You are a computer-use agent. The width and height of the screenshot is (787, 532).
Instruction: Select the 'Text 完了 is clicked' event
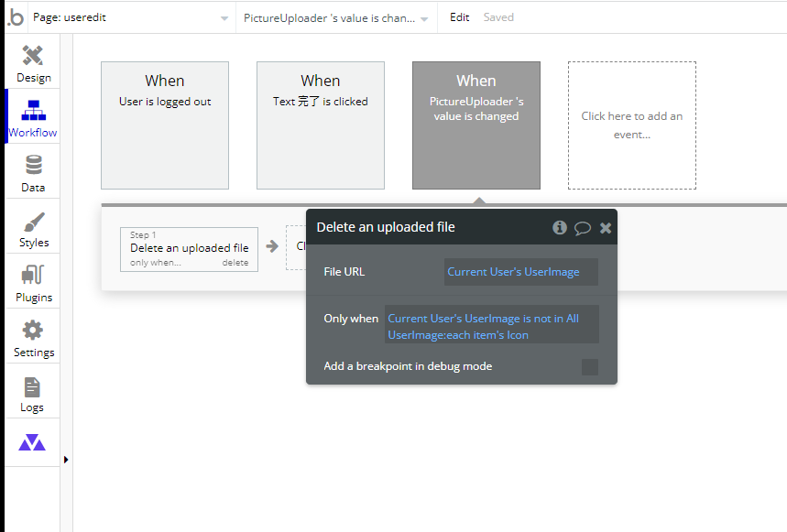click(321, 125)
